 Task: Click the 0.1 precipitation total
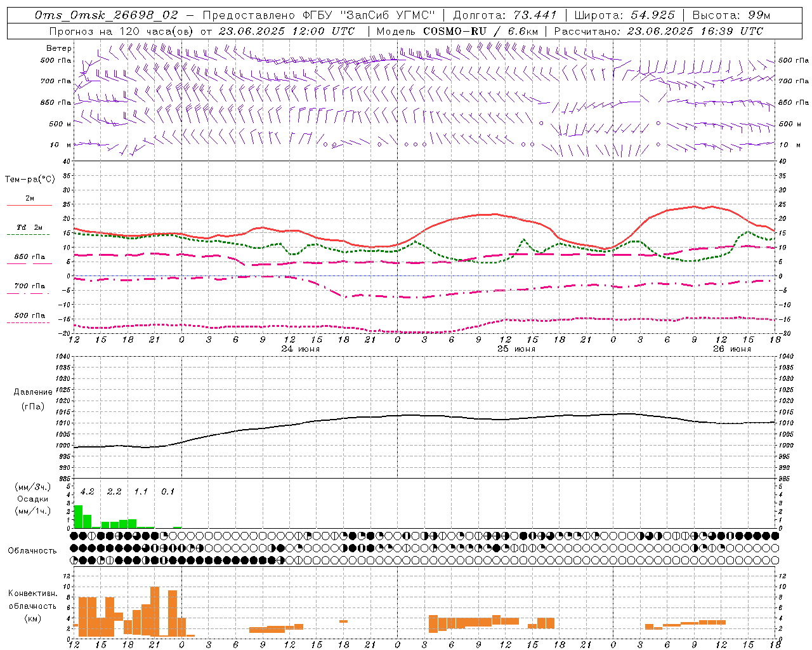[x=167, y=491]
